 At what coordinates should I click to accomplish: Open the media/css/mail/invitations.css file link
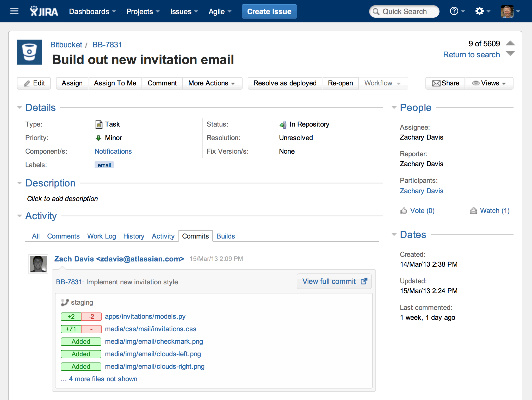point(151,329)
